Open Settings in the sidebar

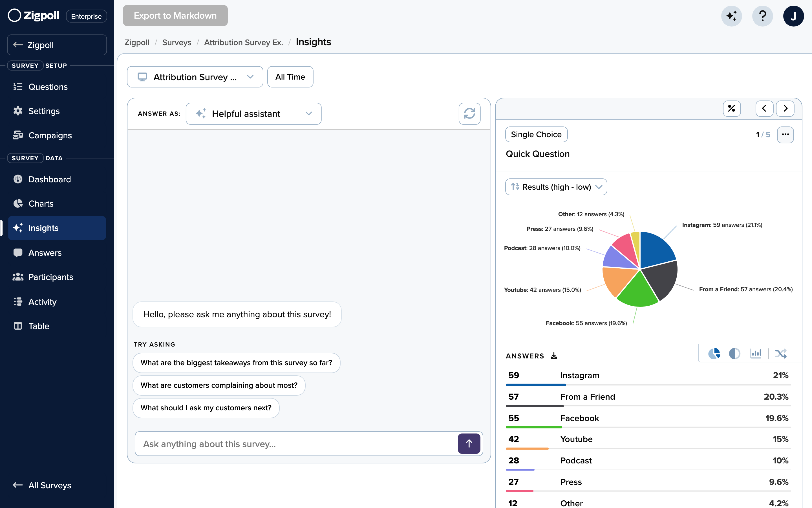click(57, 111)
